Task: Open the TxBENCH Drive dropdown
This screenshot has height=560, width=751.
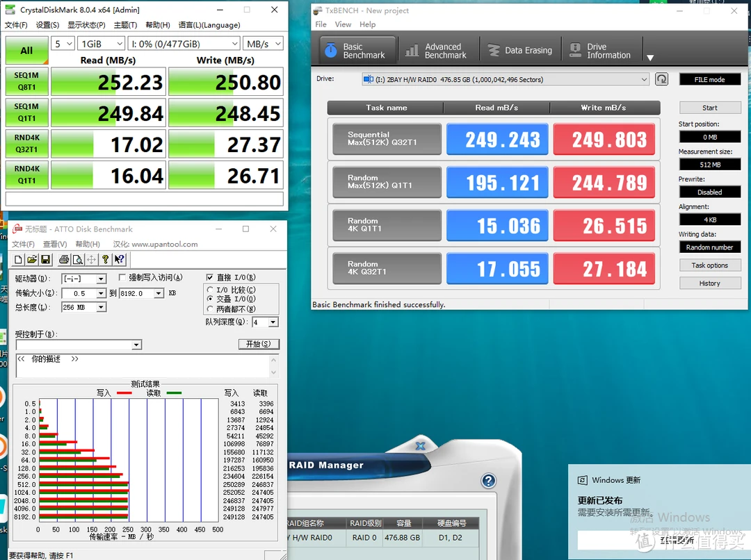Action: click(644, 80)
